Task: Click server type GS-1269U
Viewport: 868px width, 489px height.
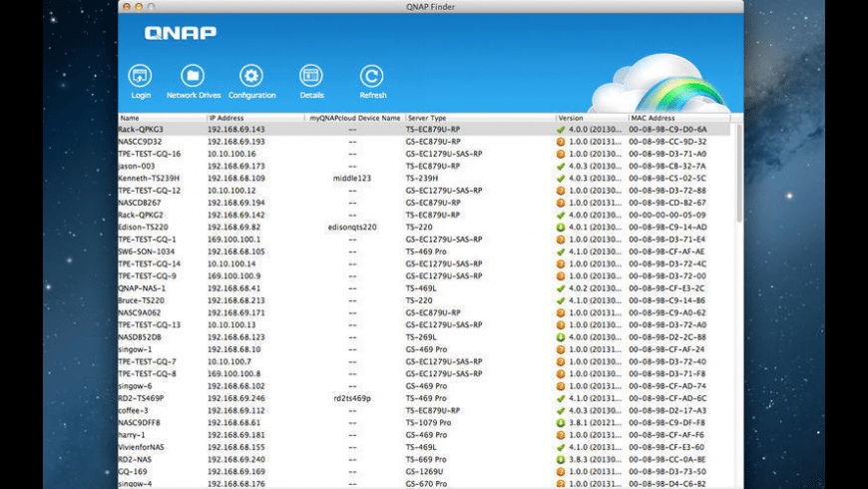Action: click(424, 472)
